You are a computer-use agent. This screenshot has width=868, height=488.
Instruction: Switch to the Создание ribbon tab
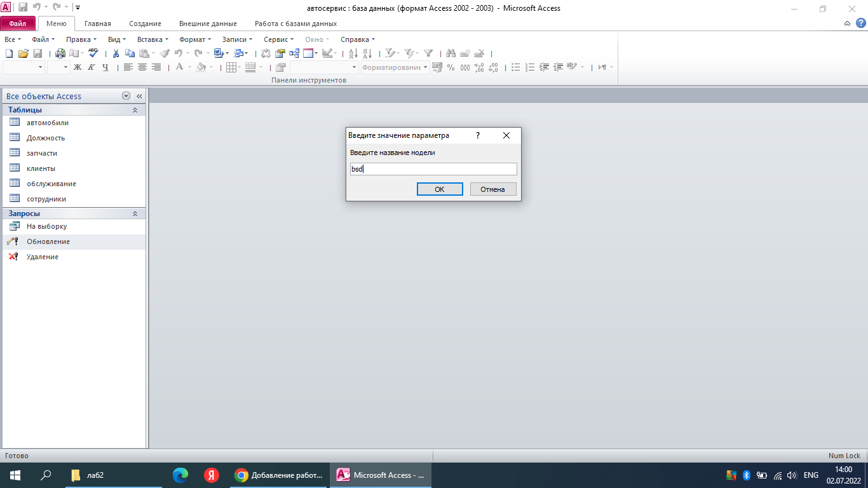(x=145, y=24)
